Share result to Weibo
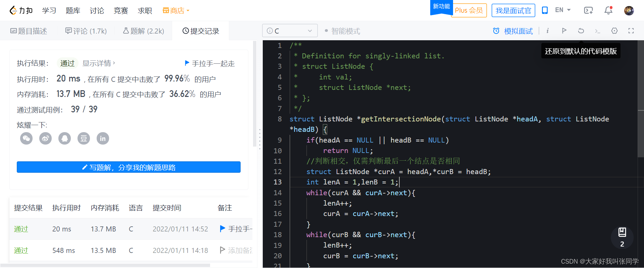This screenshot has width=644, height=268. pos(46,138)
